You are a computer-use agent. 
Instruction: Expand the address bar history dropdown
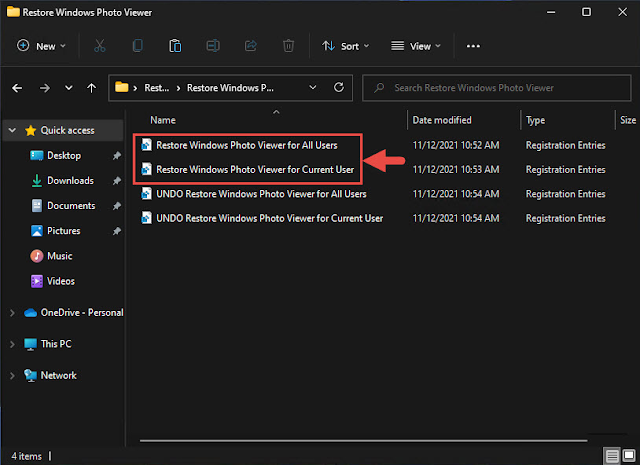(313, 87)
